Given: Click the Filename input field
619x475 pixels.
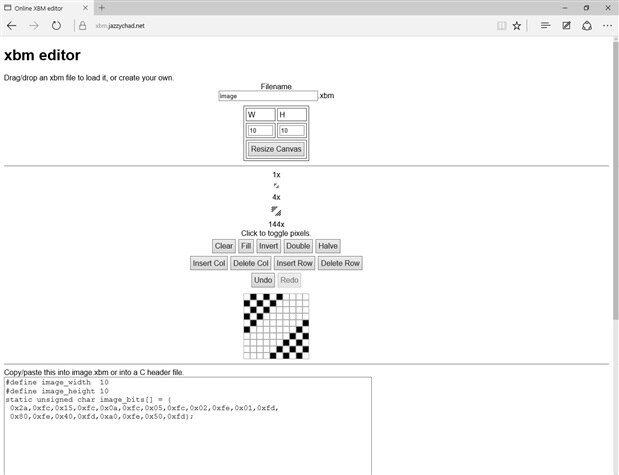Looking at the screenshot, I should click(268, 96).
